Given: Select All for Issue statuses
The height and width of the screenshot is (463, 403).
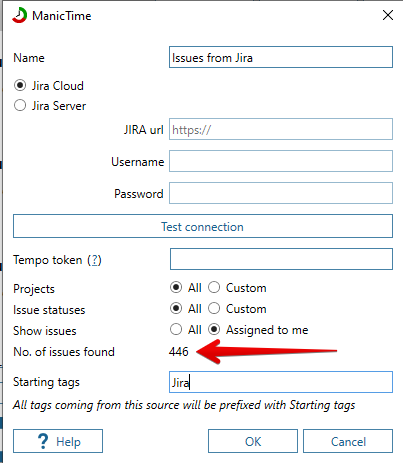Looking at the screenshot, I should click(x=176, y=308).
